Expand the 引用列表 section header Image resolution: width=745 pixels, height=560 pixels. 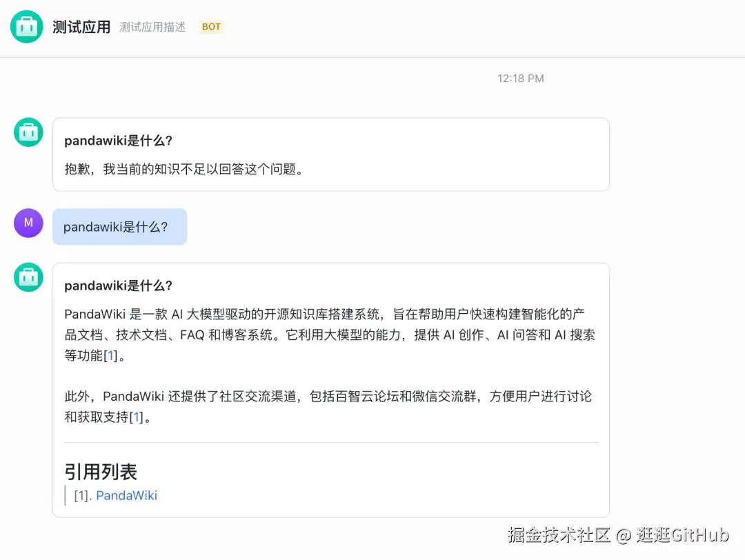(101, 472)
